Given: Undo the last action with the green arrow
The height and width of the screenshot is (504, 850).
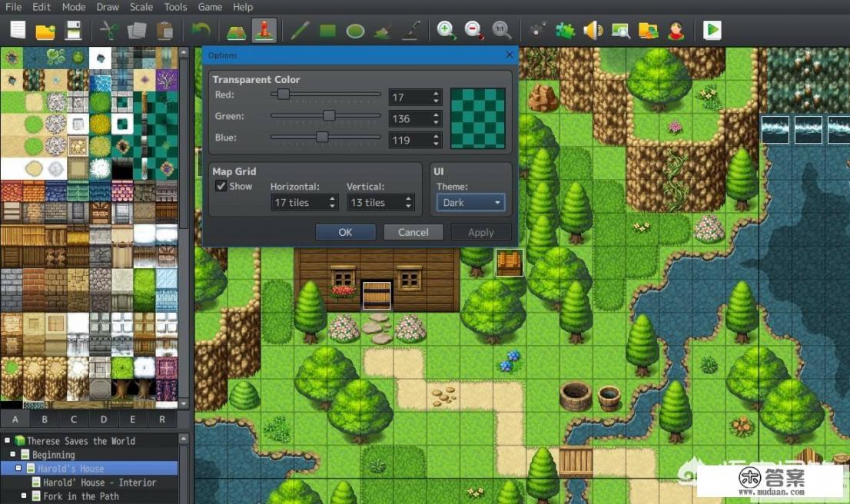Looking at the screenshot, I should pos(201,30).
